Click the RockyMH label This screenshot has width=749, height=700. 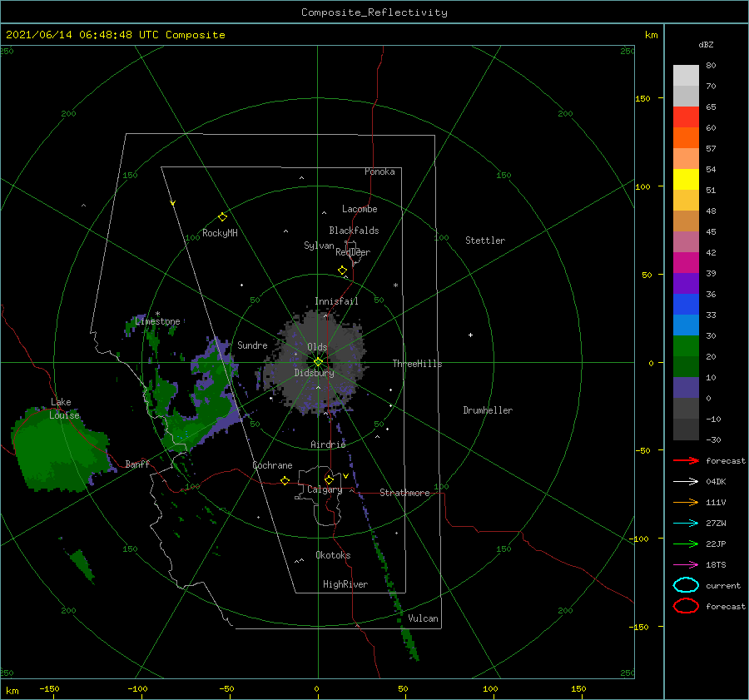pyautogui.click(x=220, y=233)
